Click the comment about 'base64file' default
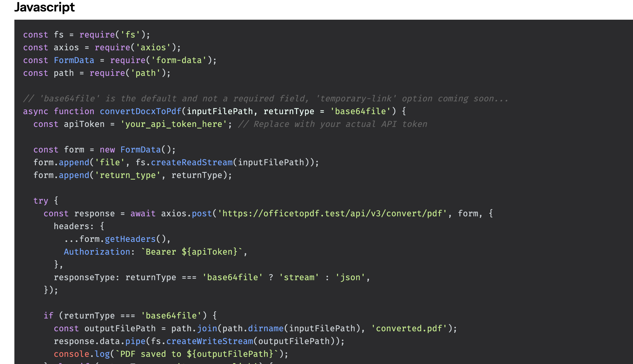The image size is (633, 364). coord(266,99)
